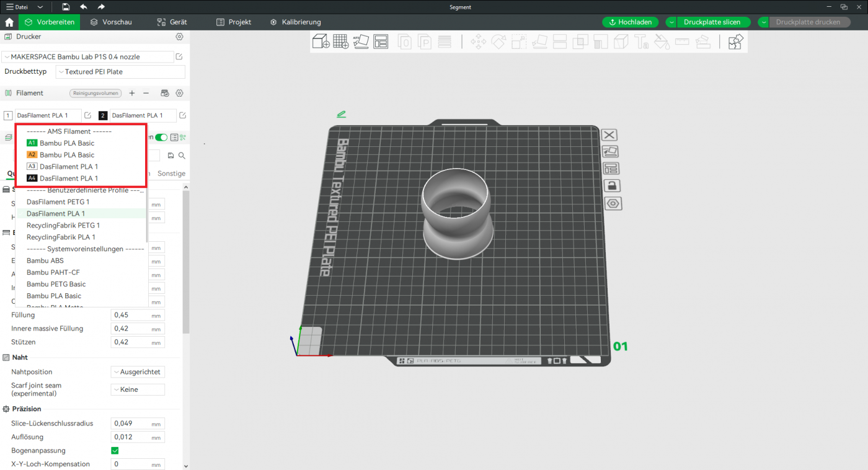Click the save project floppy disk icon
Screen dimensions: 868x470
coord(66,7)
